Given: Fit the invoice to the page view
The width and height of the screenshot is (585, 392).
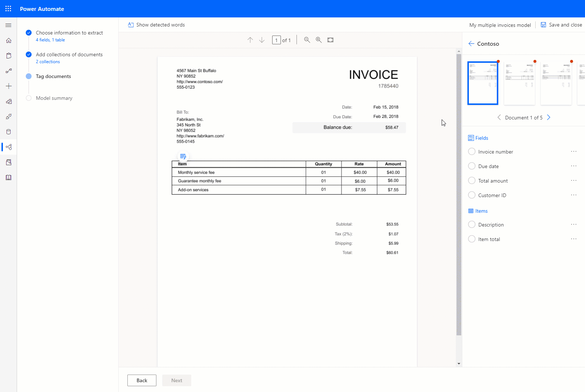Looking at the screenshot, I should coord(330,40).
